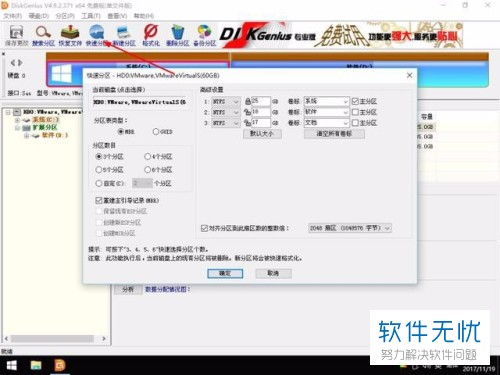Open the View (查看) menu

117,16
